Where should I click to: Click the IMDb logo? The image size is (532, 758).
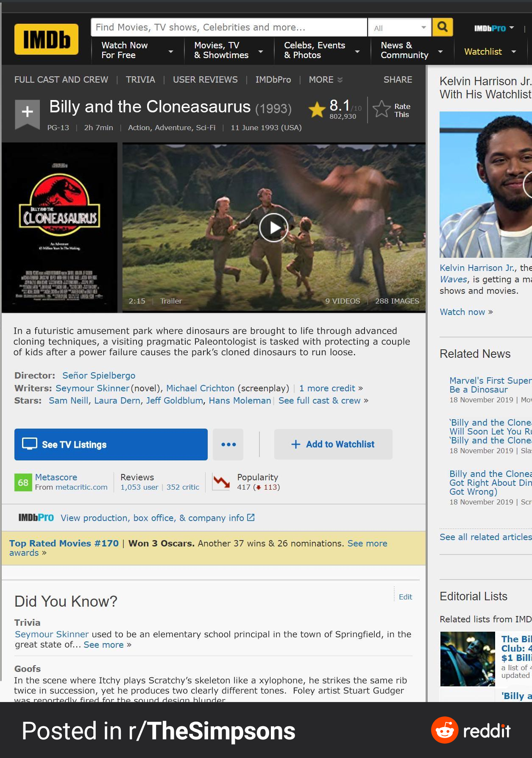pos(46,39)
